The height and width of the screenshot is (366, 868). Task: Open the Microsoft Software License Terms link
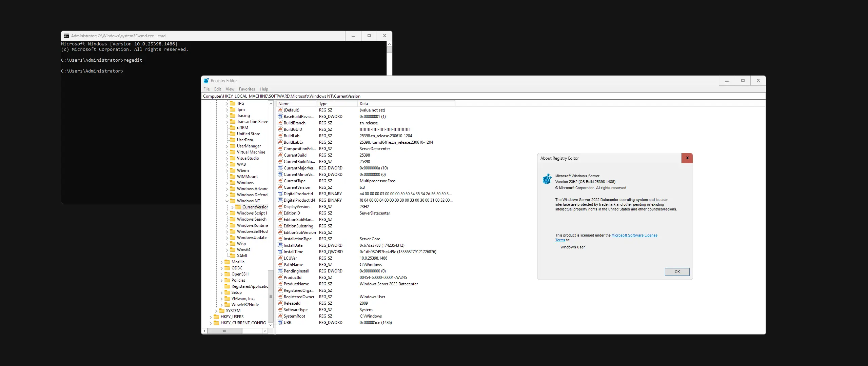pos(634,235)
